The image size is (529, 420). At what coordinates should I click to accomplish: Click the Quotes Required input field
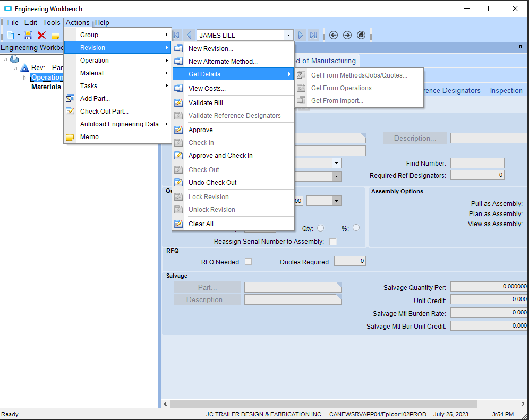coord(349,261)
